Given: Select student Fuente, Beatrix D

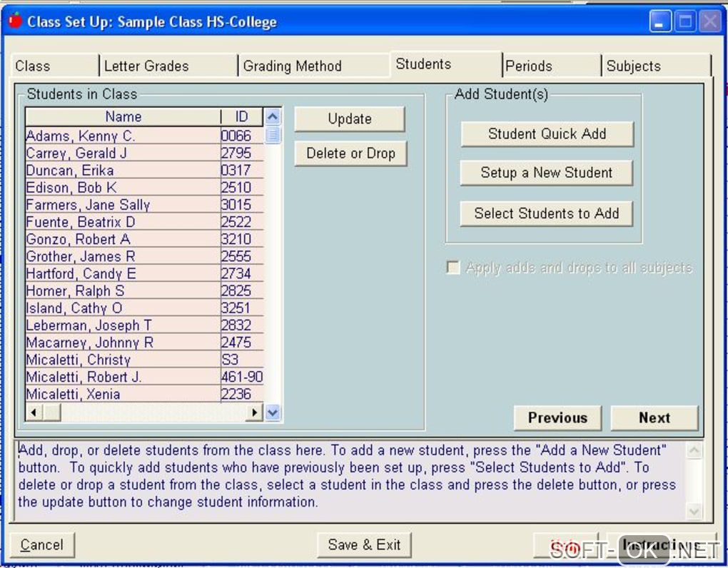Looking at the screenshot, I should [123, 222].
